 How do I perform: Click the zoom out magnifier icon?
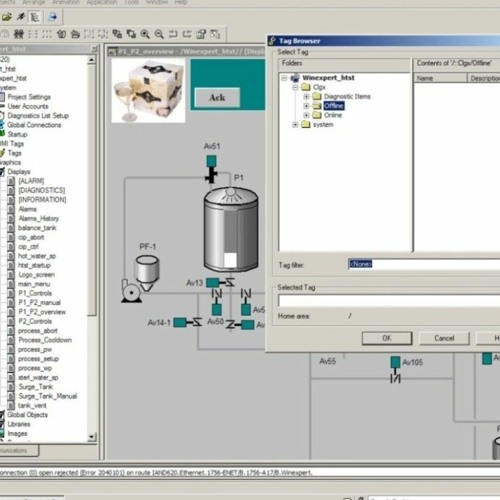coord(159,34)
